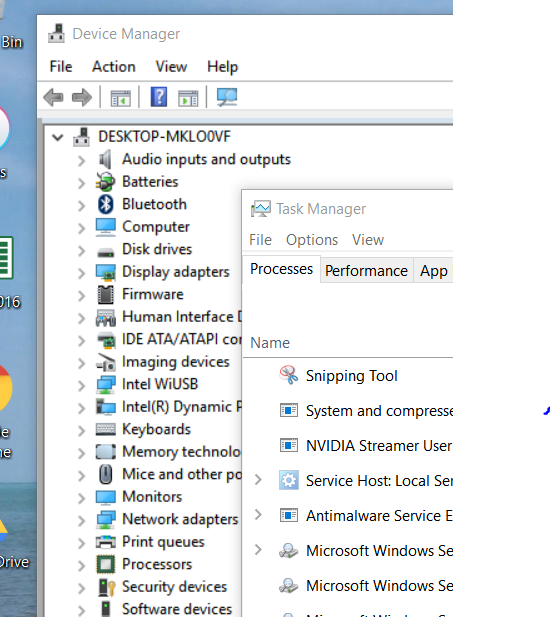Sort processes by the Name column header
Screen dimensions: 550x617
pos(270,343)
